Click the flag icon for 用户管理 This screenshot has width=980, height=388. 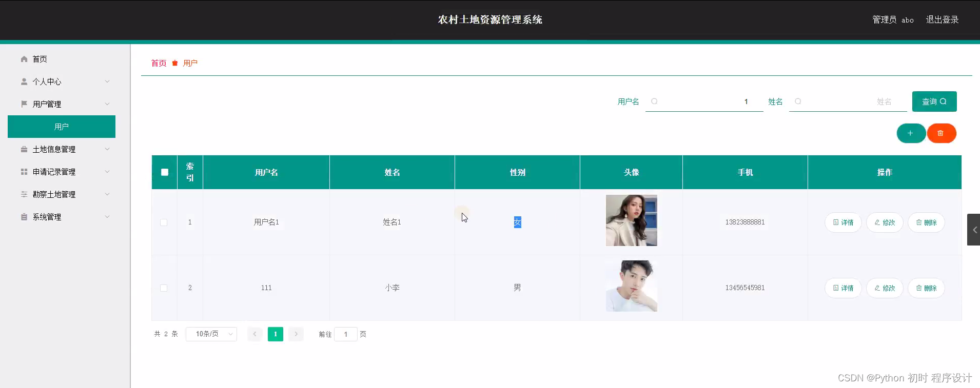click(x=24, y=104)
